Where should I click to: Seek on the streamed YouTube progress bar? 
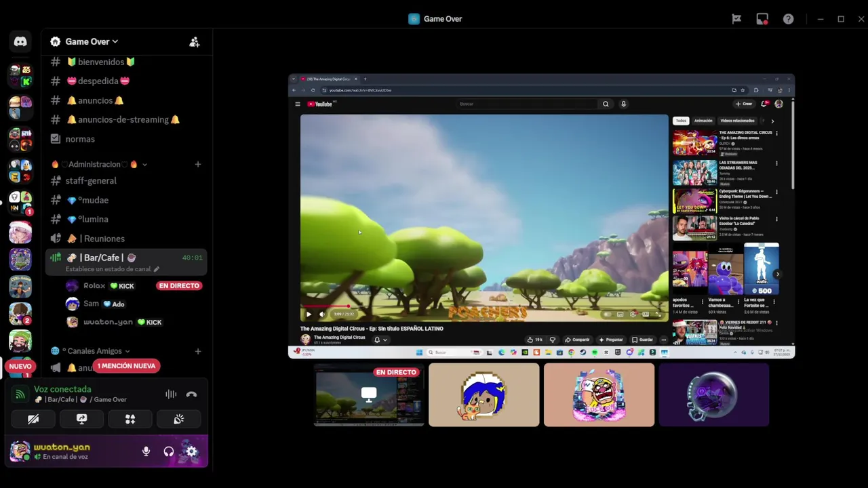[484, 307]
